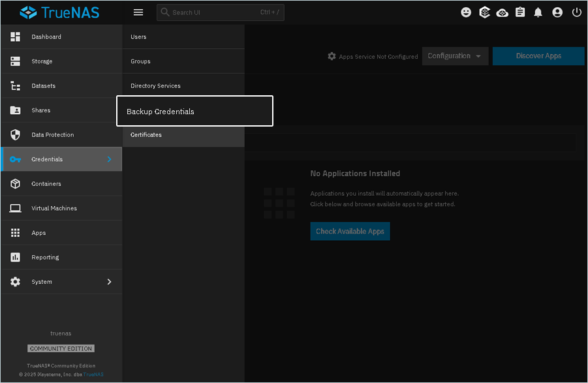Navigate to Virtual Machines in sidebar

click(x=54, y=208)
